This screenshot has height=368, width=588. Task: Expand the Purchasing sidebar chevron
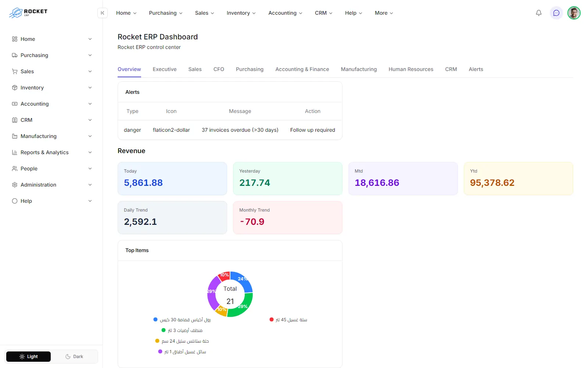(90, 55)
